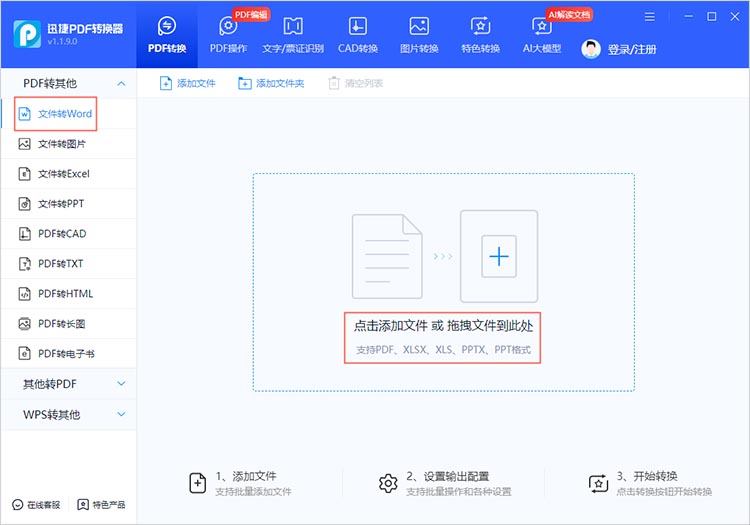Click the step 3 convert icon
This screenshot has height=525, width=750.
(x=598, y=483)
